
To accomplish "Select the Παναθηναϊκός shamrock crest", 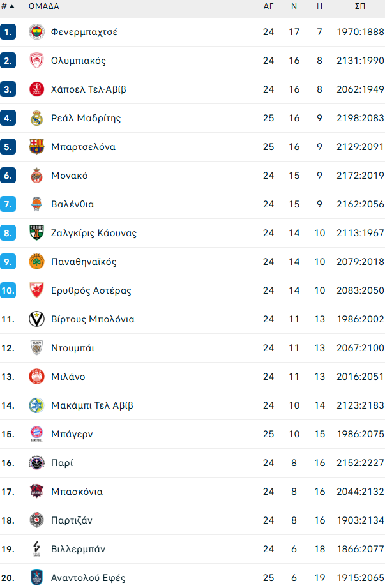I will coord(36,261).
